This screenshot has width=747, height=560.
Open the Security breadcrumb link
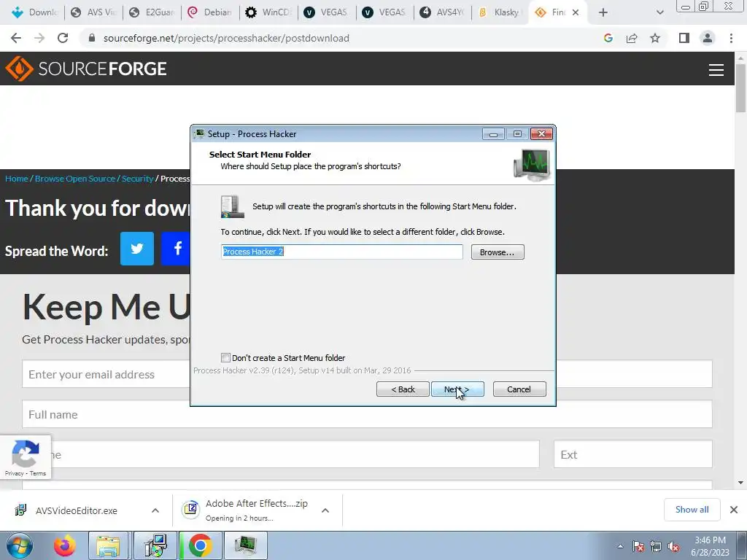click(137, 179)
